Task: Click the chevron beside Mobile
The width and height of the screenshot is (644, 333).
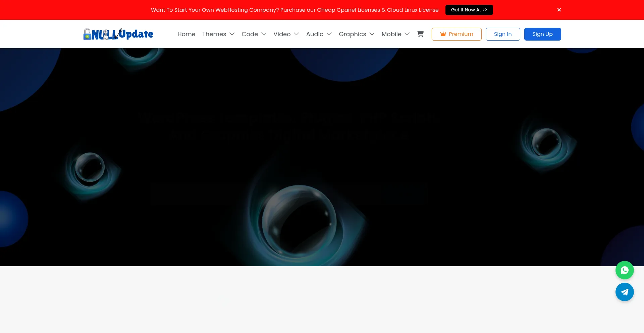Action: [407, 34]
